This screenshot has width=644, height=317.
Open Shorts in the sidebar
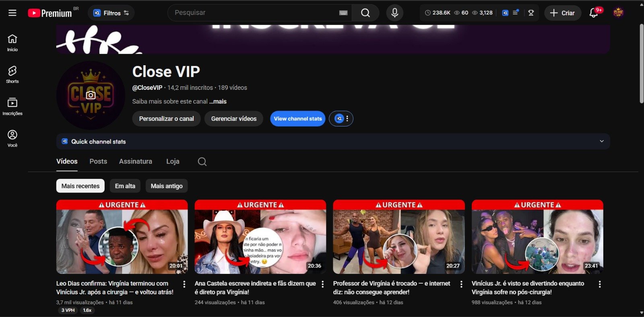(12, 75)
